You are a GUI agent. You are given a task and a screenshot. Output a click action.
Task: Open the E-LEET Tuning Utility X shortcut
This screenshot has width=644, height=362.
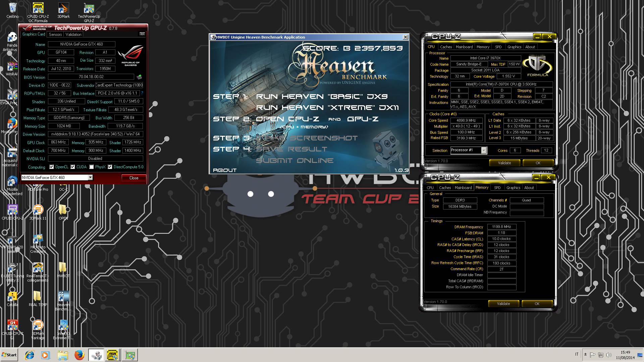[12, 273]
